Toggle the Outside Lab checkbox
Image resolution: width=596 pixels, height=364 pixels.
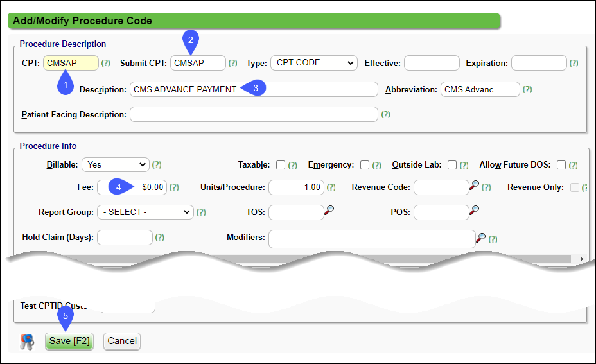(452, 165)
